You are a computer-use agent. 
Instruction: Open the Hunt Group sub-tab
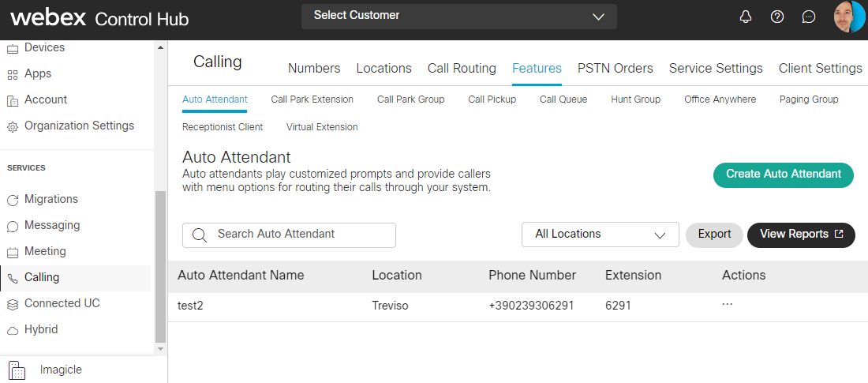coord(635,100)
